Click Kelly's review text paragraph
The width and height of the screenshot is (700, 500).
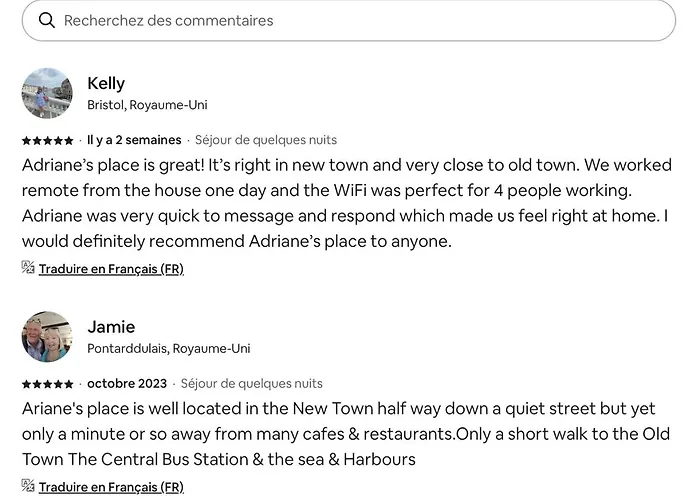point(346,202)
